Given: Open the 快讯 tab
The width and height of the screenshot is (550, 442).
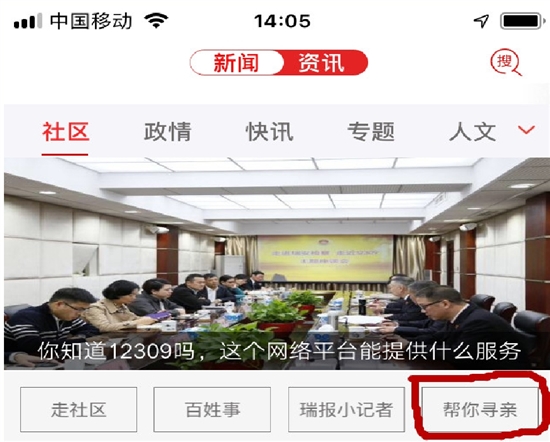Looking at the screenshot, I should pyautogui.click(x=269, y=132).
